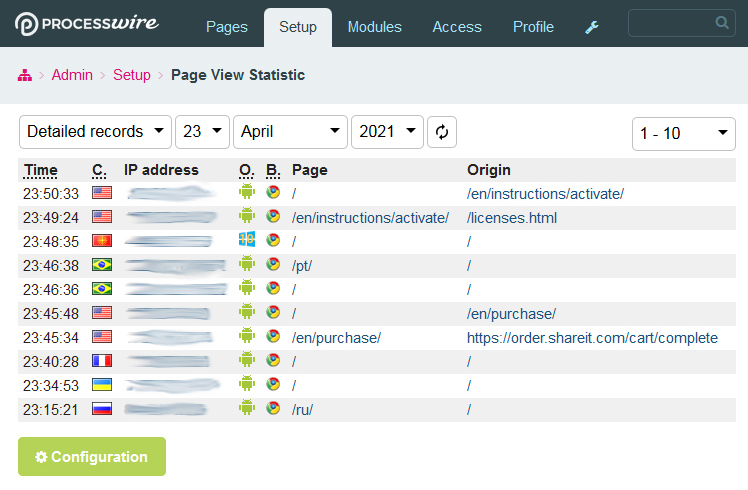Click the sitemap tree icon in breadcrumb
The height and width of the screenshot is (490, 748).
point(26,75)
